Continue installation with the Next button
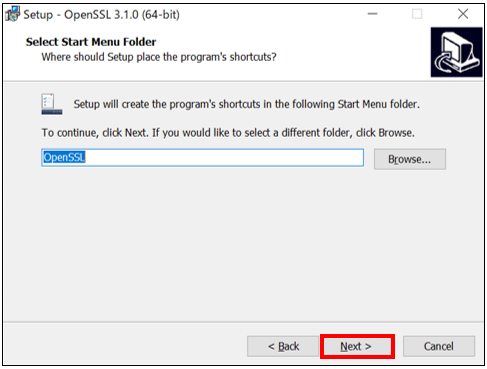 coord(357,346)
